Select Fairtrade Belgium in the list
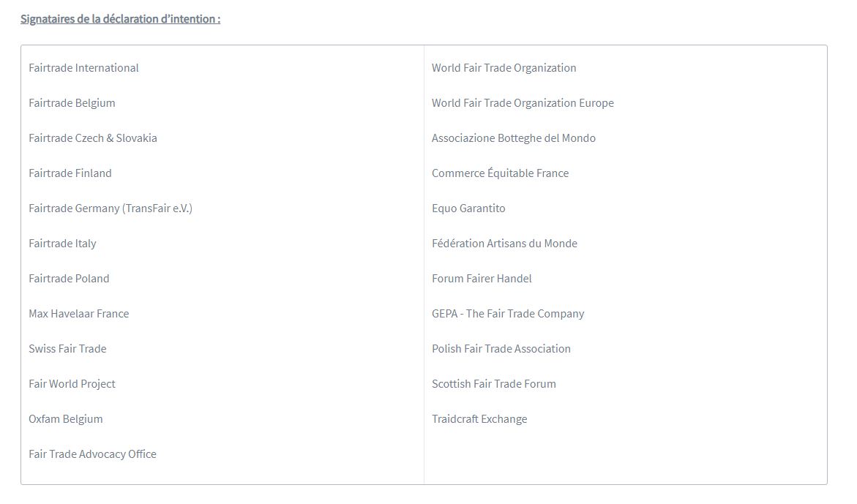 click(x=72, y=103)
